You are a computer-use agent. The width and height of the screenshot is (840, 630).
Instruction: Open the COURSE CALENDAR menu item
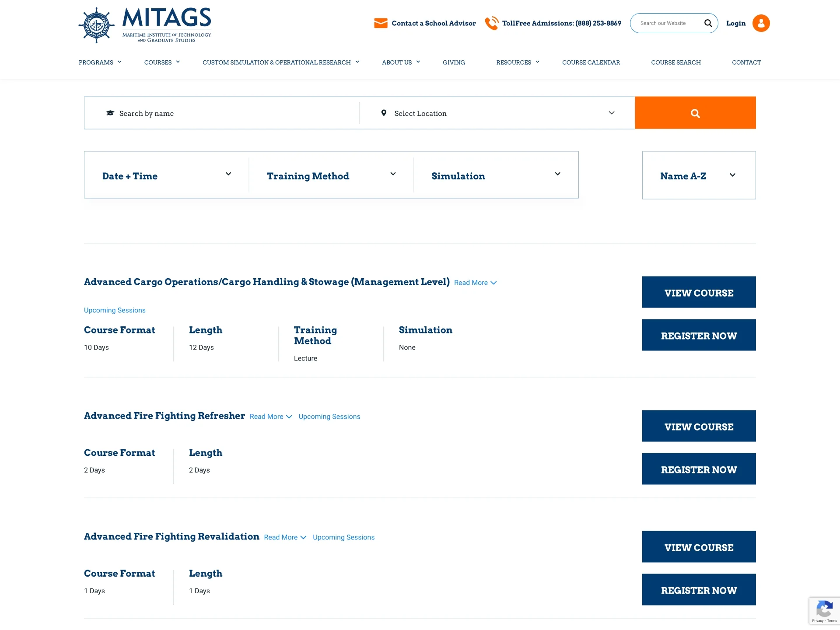591,62
